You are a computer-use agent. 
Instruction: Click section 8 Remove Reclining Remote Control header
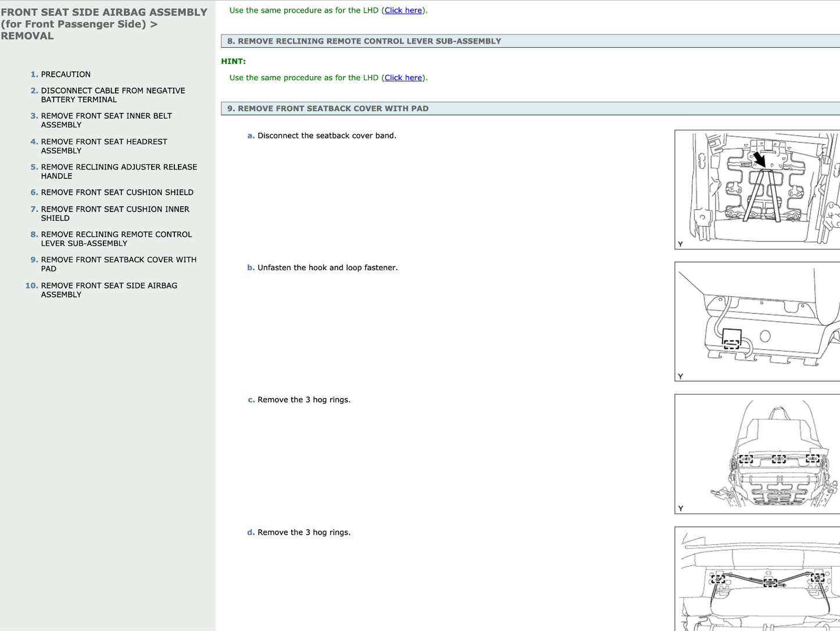pos(364,41)
